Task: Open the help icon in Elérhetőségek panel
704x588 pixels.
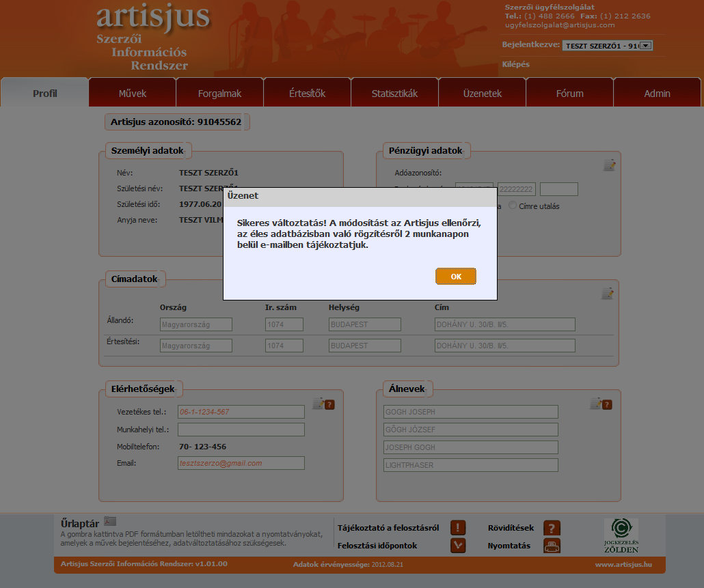Action: pyautogui.click(x=329, y=404)
